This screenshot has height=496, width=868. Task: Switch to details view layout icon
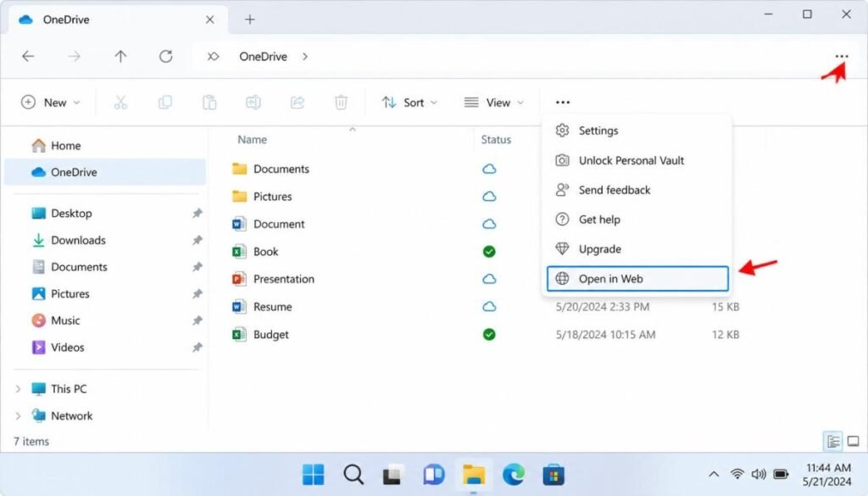coord(833,441)
